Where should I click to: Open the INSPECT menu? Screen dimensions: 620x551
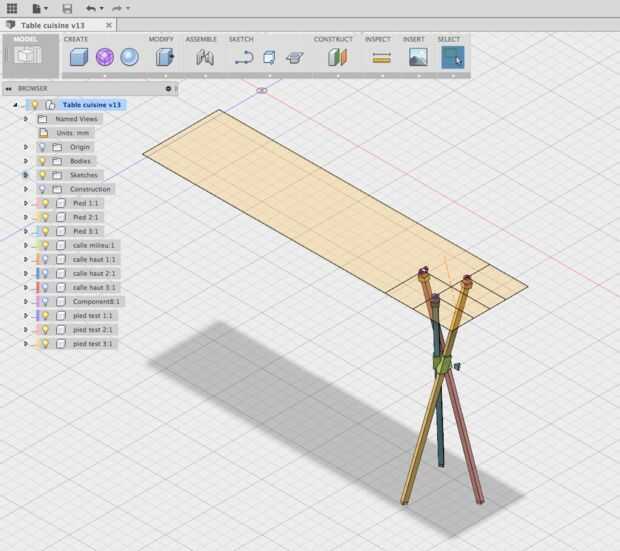(x=378, y=39)
